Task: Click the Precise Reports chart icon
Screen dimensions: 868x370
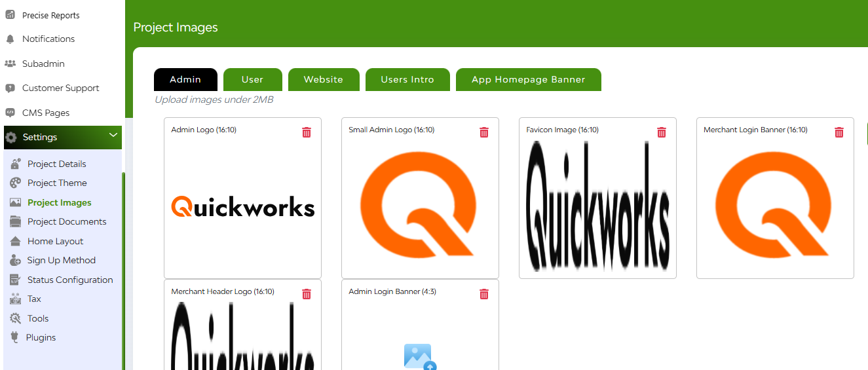Action: pos(10,14)
